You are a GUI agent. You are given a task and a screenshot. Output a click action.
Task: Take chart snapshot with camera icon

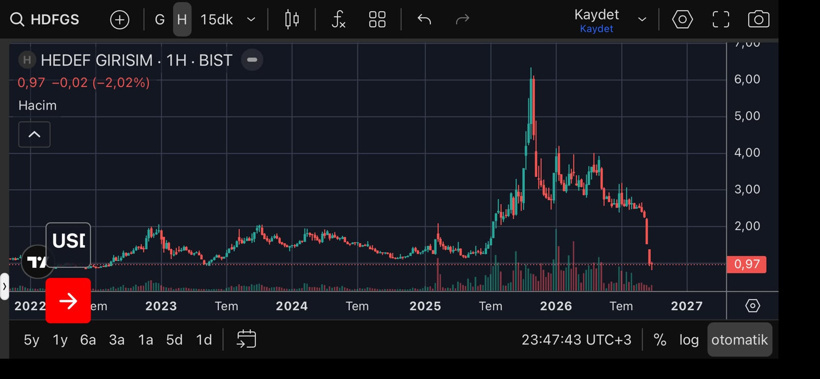coord(758,20)
